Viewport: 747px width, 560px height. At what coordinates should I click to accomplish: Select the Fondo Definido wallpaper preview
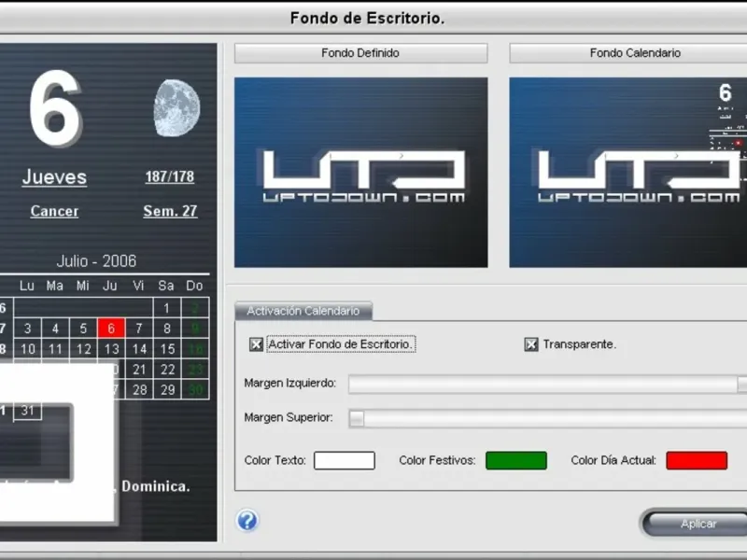click(x=361, y=173)
